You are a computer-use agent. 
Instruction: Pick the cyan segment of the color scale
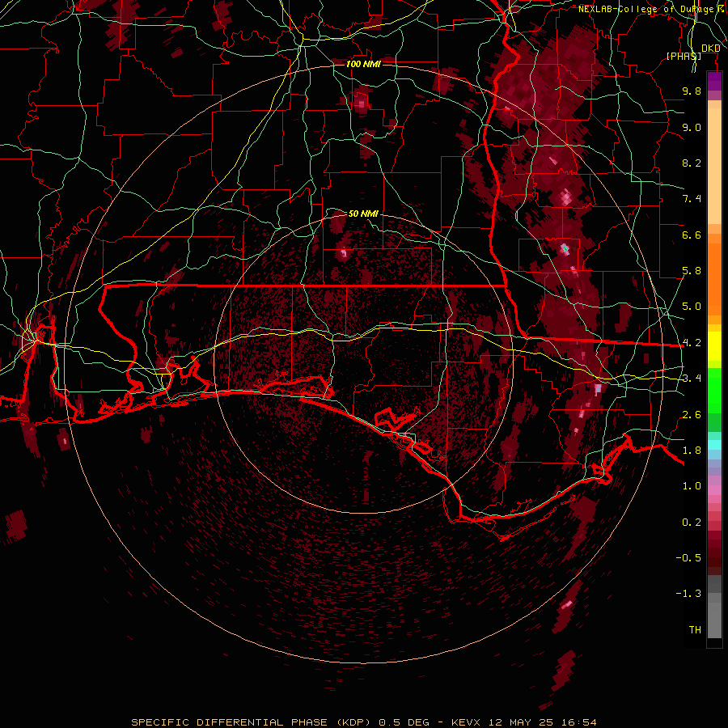coord(714,445)
